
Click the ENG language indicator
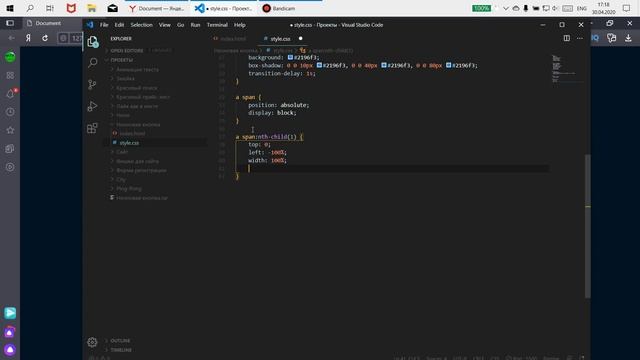point(582,8)
